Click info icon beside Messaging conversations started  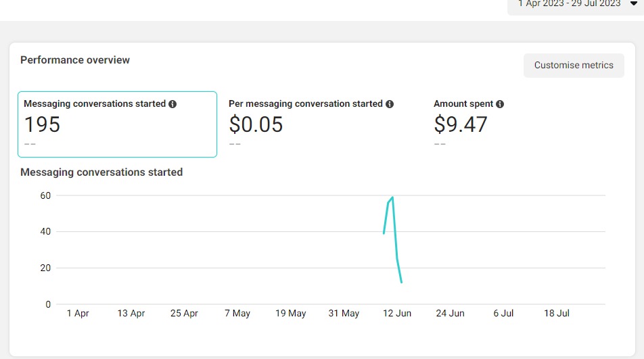tap(172, 104)
